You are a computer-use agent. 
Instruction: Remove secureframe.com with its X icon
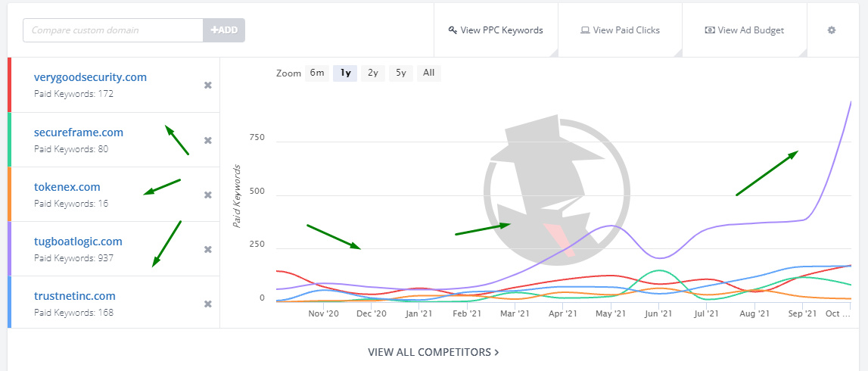point(208,140)
